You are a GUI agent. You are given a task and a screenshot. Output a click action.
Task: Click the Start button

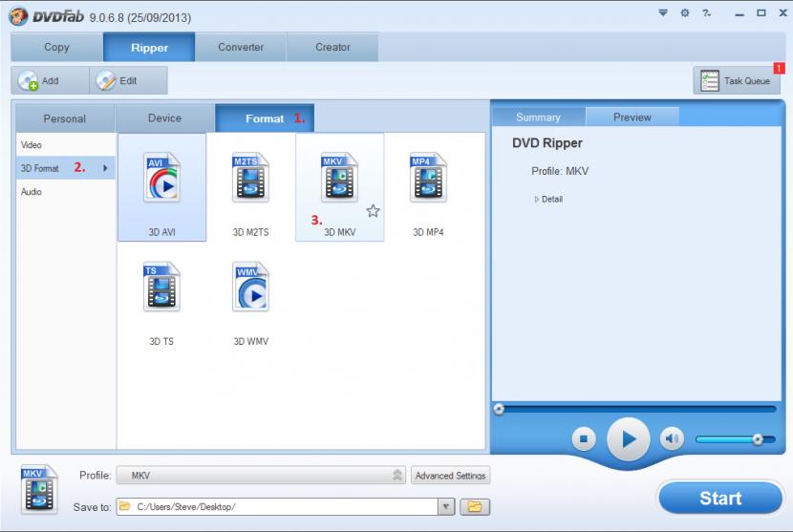tap(720, 499)
